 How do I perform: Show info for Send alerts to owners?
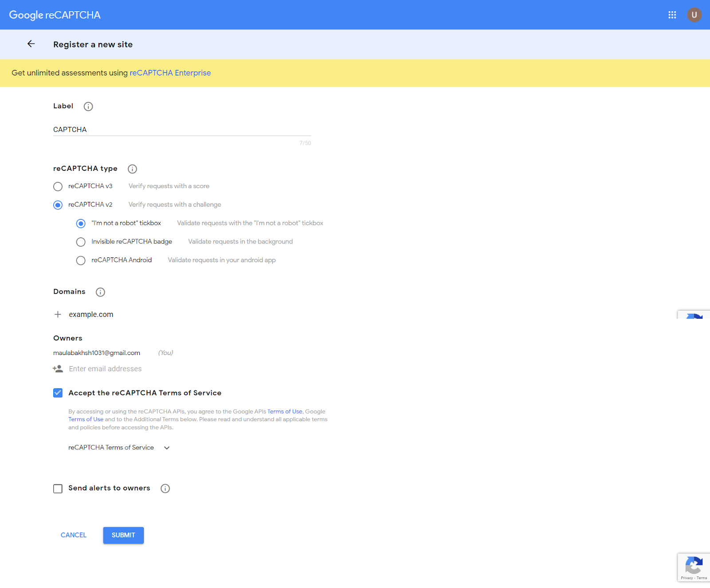click(x=165, y=489)
